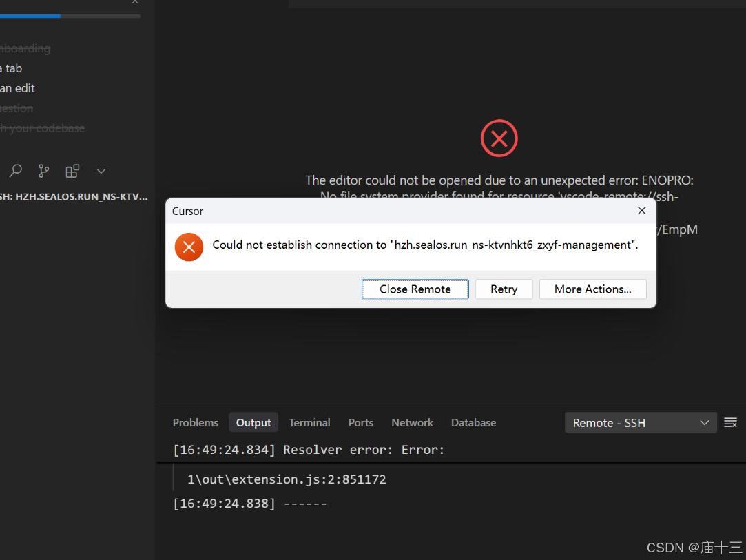Close the walkthrough panel with its X
The width and height of the screenshot is (746, 560).
pos(135,3)
